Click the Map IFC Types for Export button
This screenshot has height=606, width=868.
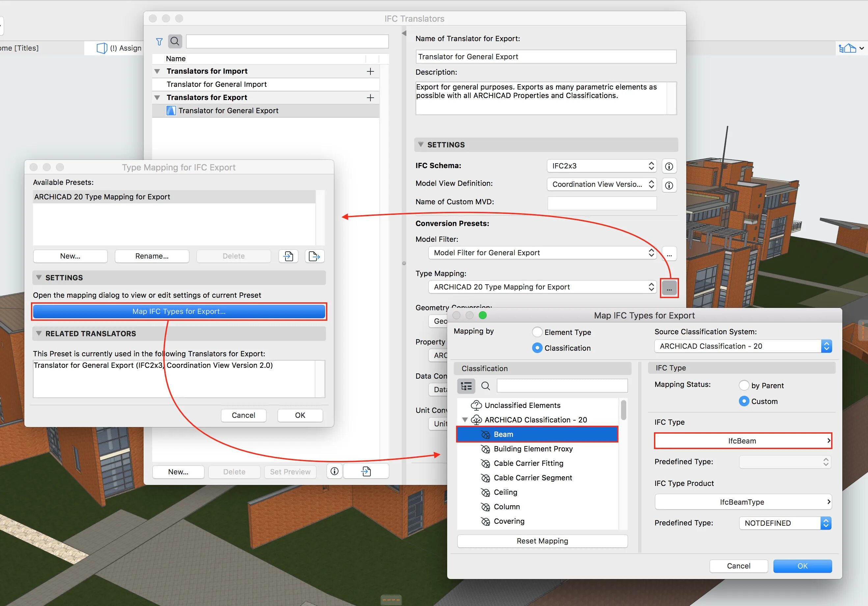click(x=179, y=311)
